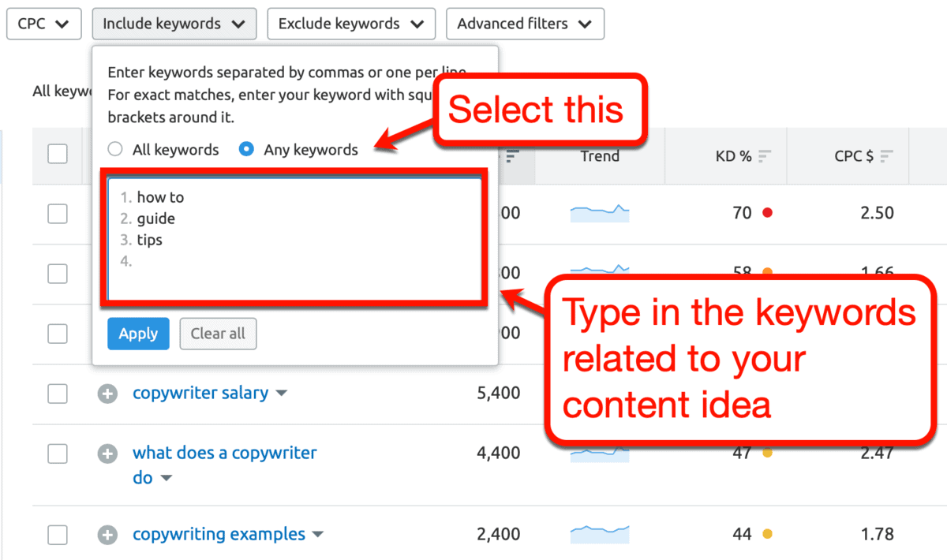Open the CPC filter dropdown
947x560 pixels.
(x=43, y=24)
